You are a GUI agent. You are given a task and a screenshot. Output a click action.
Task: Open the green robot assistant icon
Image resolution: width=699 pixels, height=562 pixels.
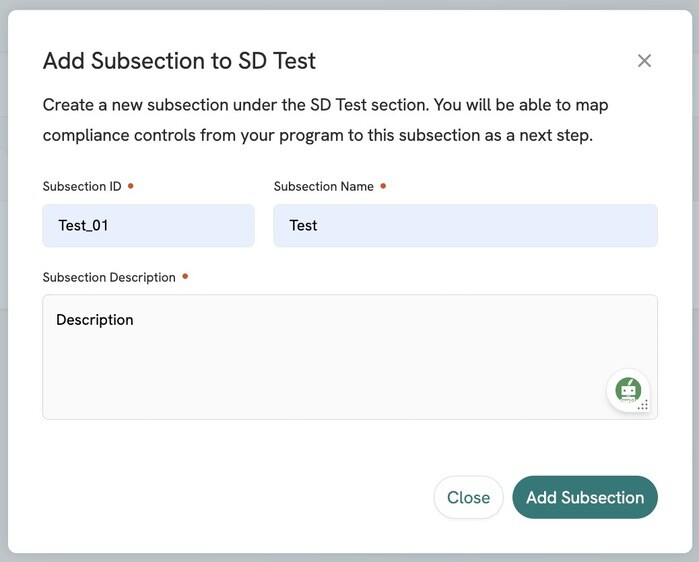628,390
